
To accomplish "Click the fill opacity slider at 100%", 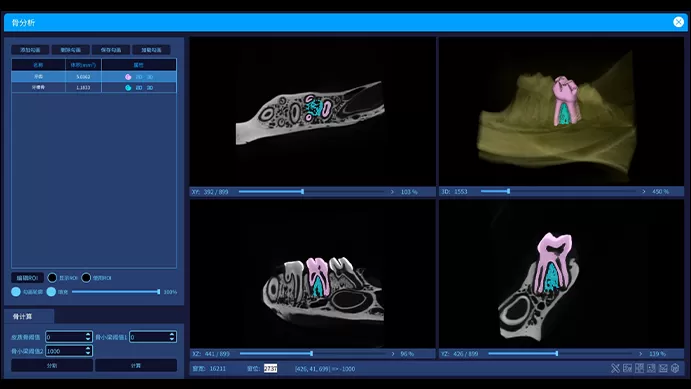I will [159, 292].
